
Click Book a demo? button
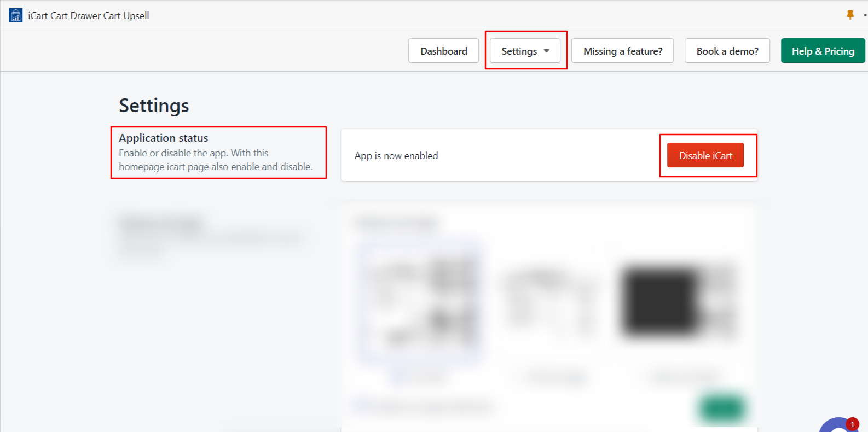tap(727, 51)
